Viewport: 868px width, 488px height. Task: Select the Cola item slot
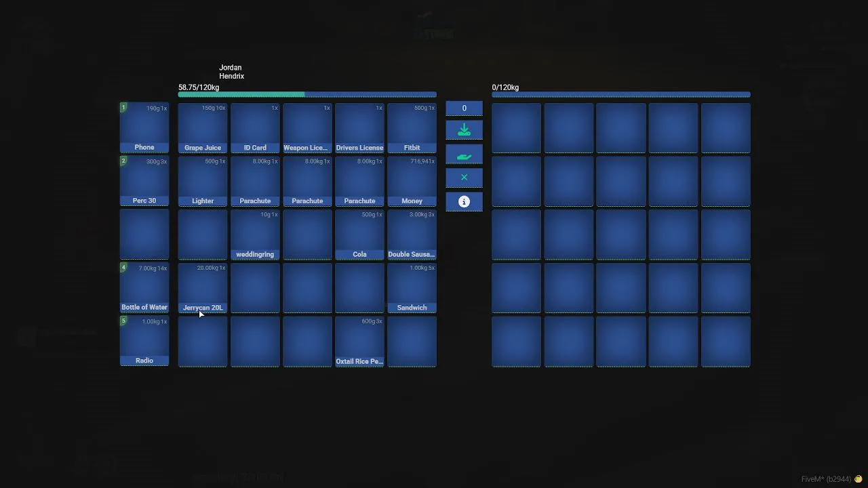(359, 235)
